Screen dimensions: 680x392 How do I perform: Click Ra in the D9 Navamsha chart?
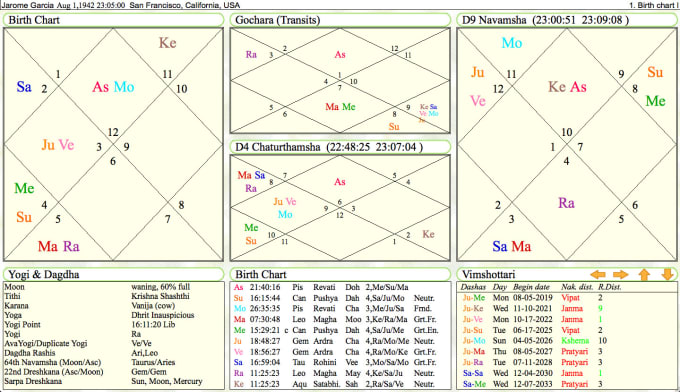point(566,203)
